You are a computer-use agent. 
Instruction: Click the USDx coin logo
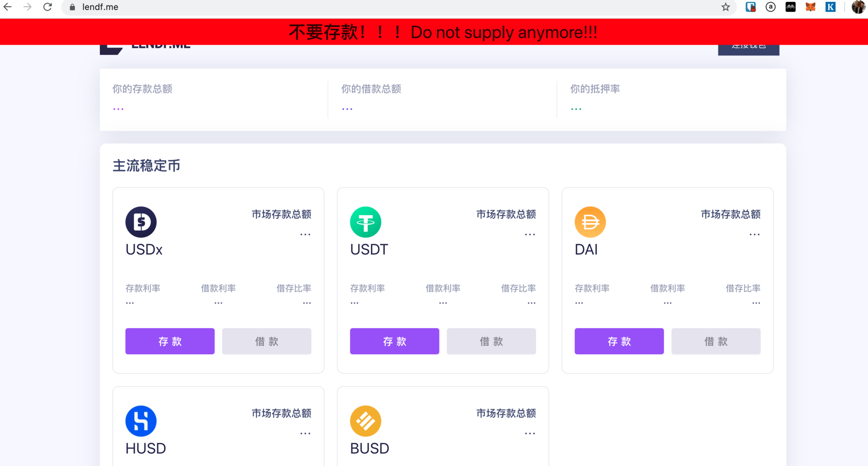141,222
